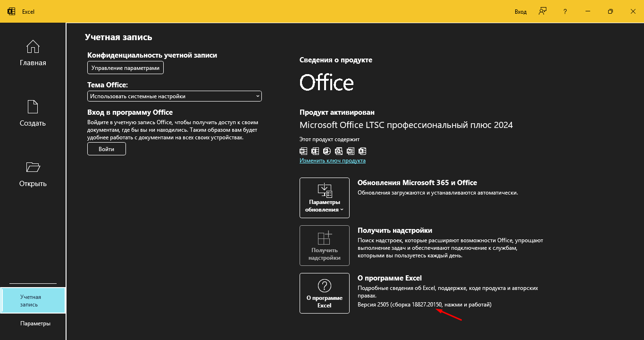Click the Войти sign-in button
Viewport: 644px width, 340px height.
[107, 149]
